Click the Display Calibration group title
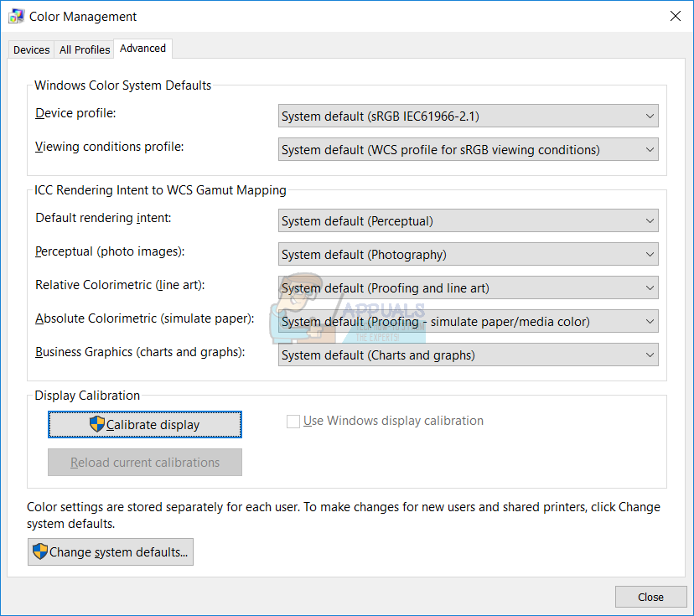 87,396
